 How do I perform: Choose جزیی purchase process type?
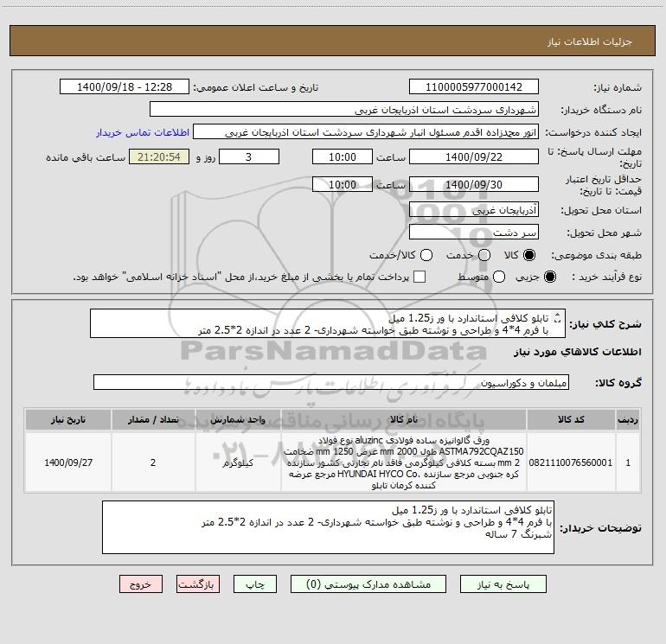click(x=549, y=277)
